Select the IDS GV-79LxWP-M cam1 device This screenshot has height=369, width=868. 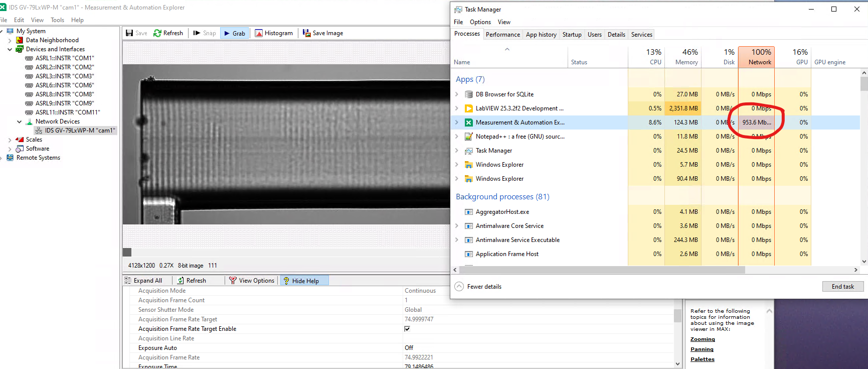pos(80,131)
